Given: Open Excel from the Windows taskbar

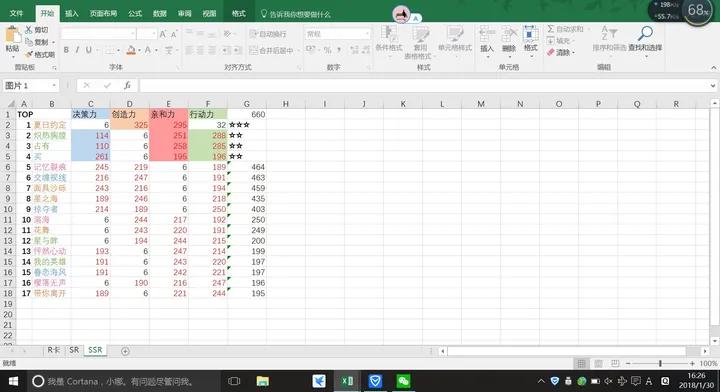Looking at the screenshot, I should 347,381.
